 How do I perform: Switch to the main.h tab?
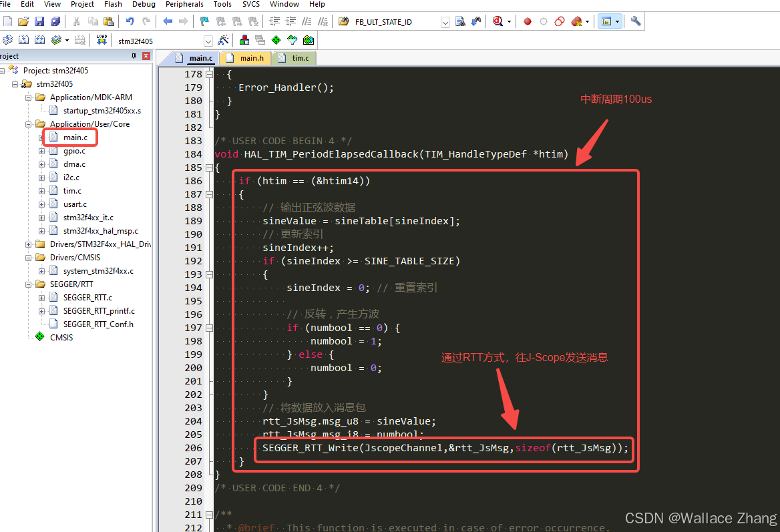[x=245, y=58]
